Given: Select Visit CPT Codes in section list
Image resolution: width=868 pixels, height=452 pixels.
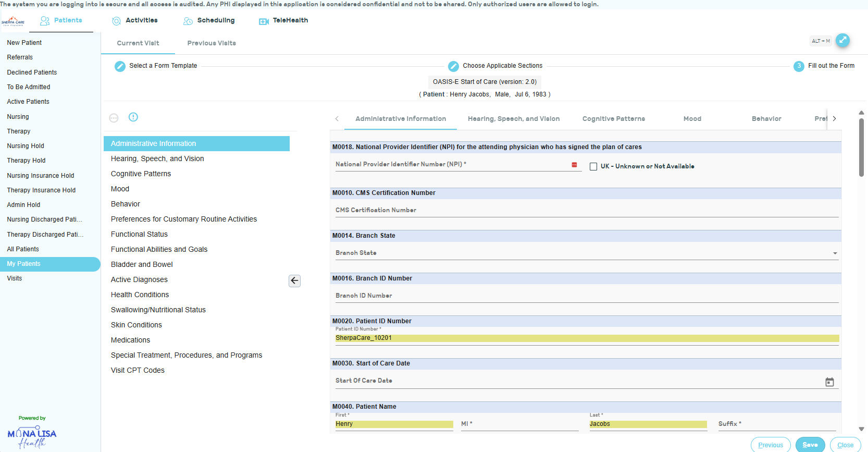Looking at the screenshot, I should click(x=138, y=371).
